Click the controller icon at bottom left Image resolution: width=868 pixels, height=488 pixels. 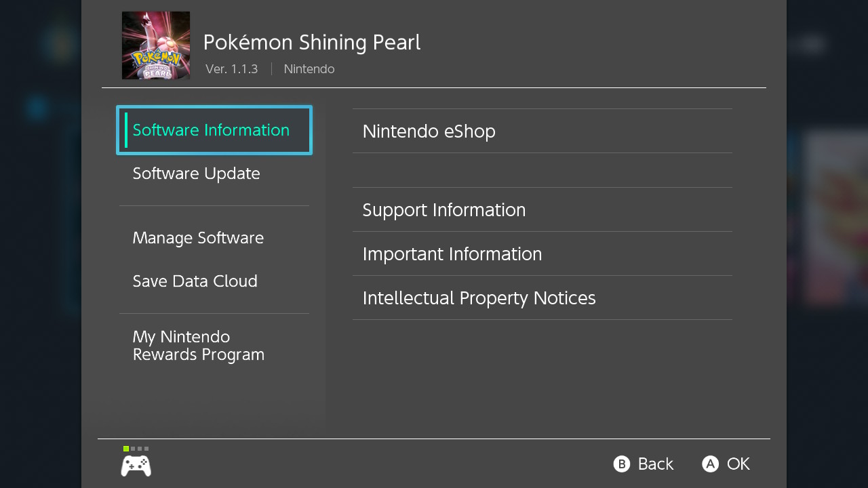click(136, 466)
